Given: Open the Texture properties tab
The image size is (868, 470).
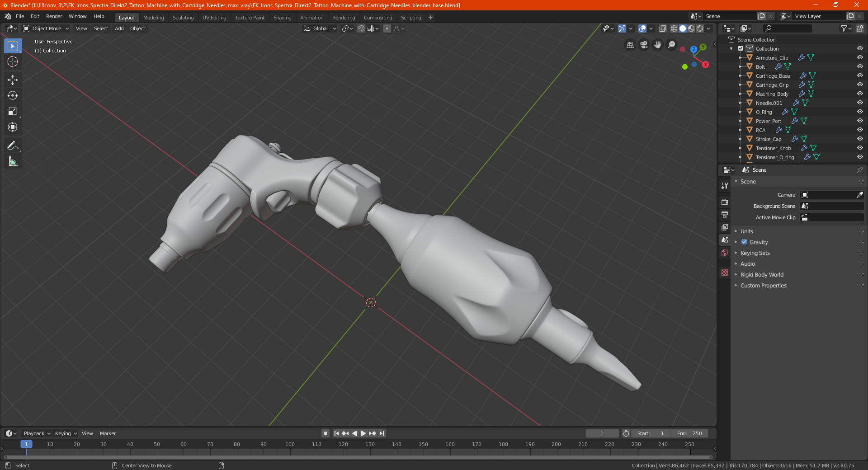Looking at the screenshot, I should [x=725, y=273].
